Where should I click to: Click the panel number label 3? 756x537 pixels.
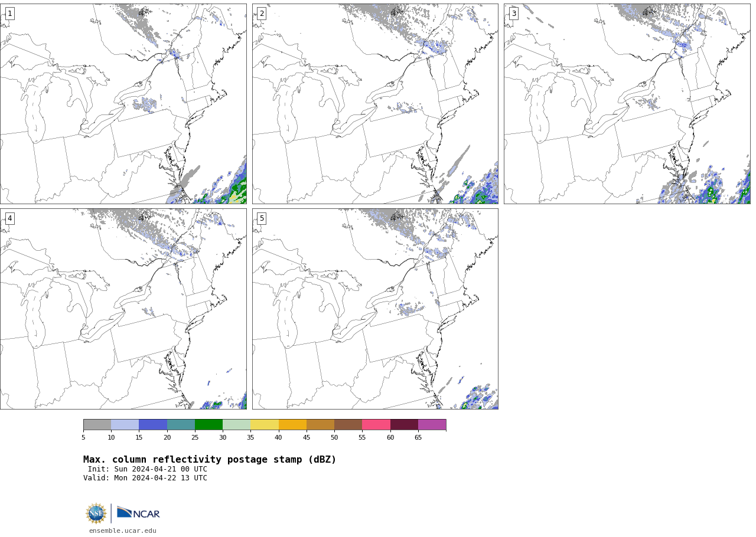514,14
